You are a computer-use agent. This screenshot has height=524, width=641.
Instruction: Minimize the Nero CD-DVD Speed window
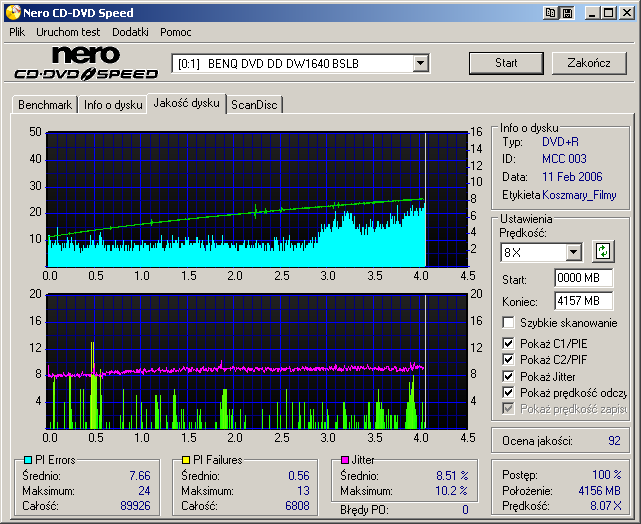pos(592,13)
